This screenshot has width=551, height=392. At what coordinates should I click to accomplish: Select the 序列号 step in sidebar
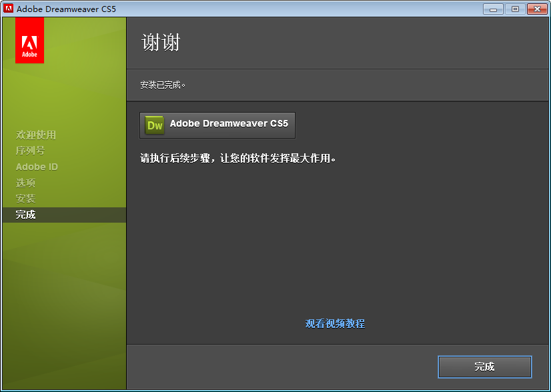[30, 151]
